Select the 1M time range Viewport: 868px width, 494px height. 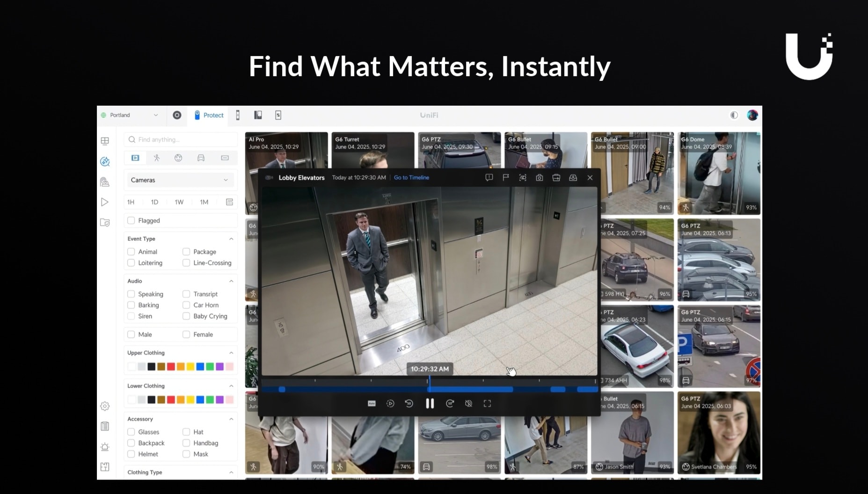[204, 202]
